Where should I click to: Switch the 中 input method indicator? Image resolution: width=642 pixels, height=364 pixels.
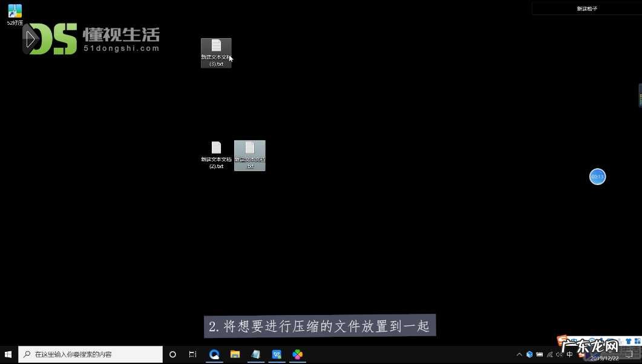(569, 354)
